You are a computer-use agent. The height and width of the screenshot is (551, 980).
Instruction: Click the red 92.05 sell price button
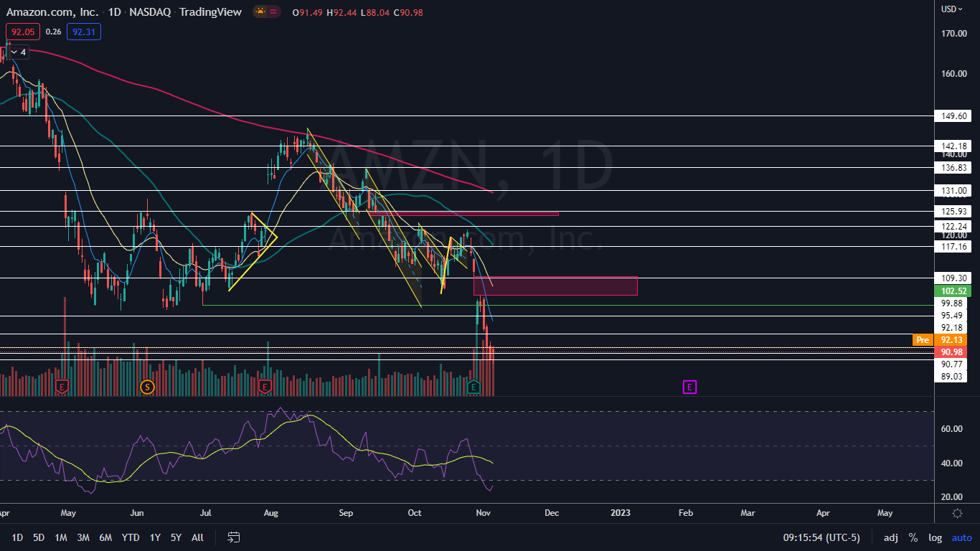click(22, 32)
